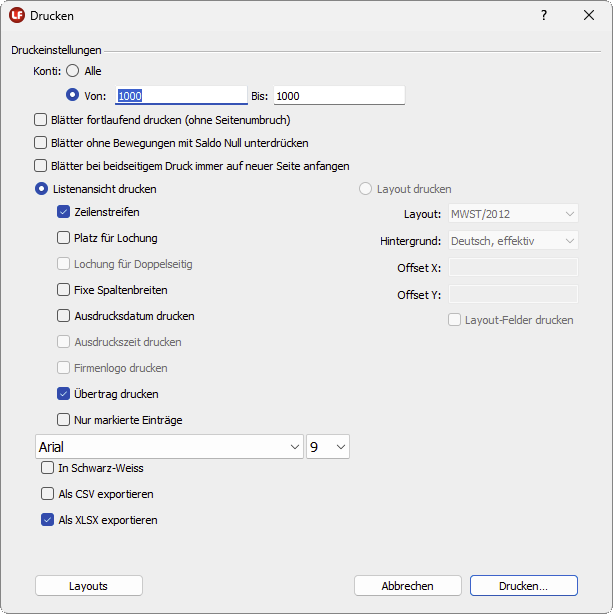Select the Von account range radio button
Image resolution: width=613 pixels, height=614 pixels.
[x=73, y=96]
